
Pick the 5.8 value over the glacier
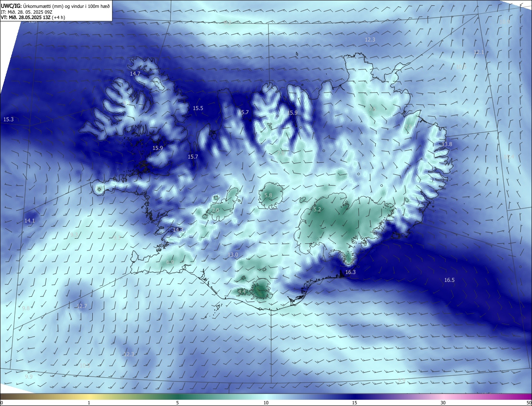pyautogui.click(x=268, y=196)
